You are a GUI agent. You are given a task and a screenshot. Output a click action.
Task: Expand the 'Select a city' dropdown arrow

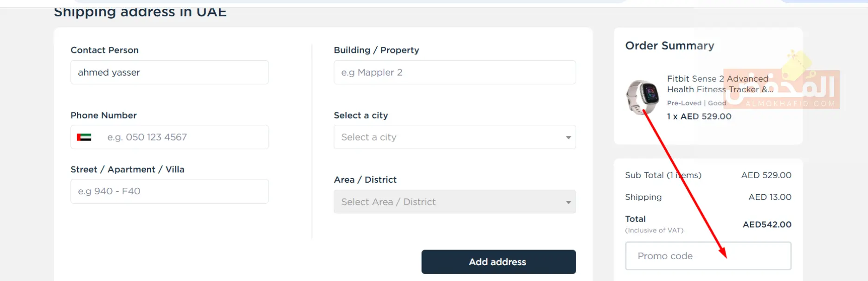click(x=568, y=137)
